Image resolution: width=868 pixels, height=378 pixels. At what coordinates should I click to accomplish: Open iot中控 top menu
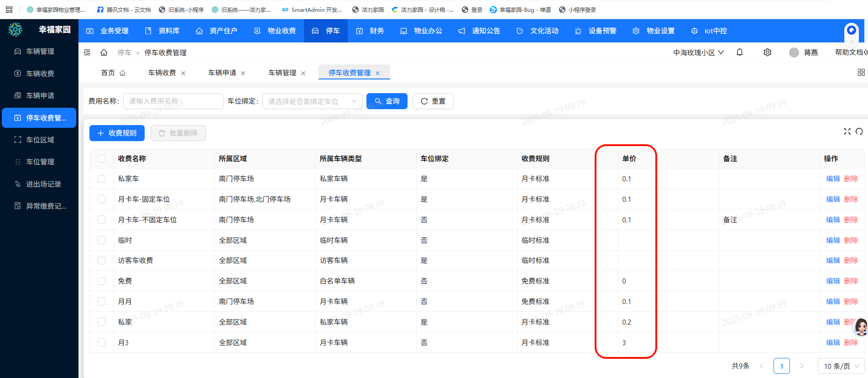pos(709,31)
